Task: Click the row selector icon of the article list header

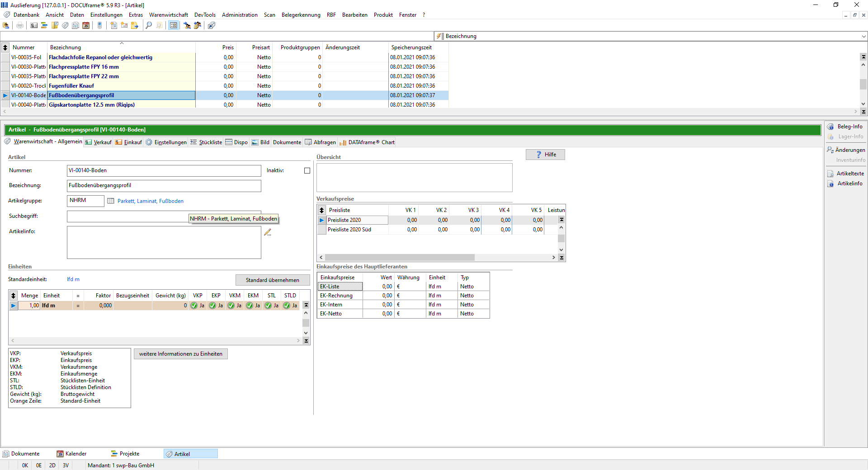Action: point(5,47)
